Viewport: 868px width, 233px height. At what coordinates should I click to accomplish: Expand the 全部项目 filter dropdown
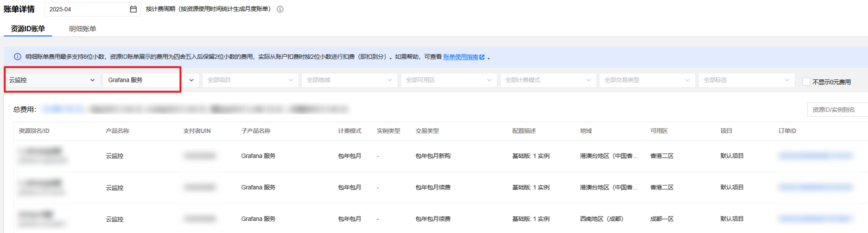250,80
